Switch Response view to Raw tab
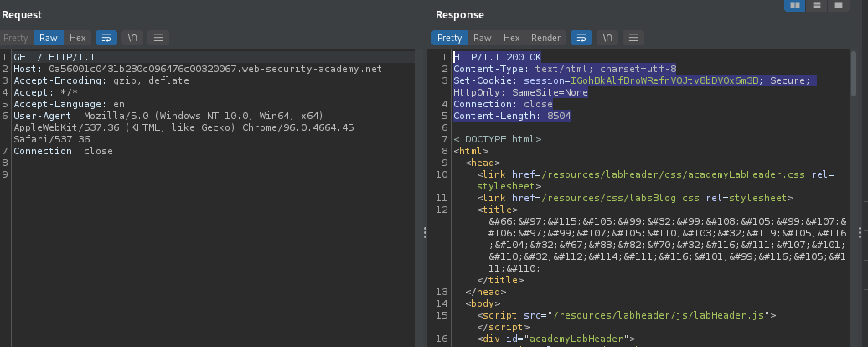This screenshot has height=347, width=868. pos(482,38)
